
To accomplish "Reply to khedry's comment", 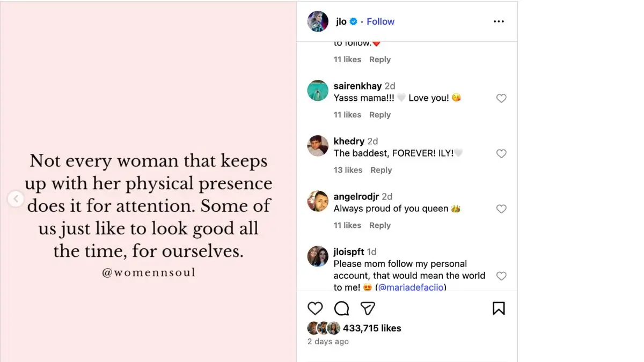I will 381,170.
